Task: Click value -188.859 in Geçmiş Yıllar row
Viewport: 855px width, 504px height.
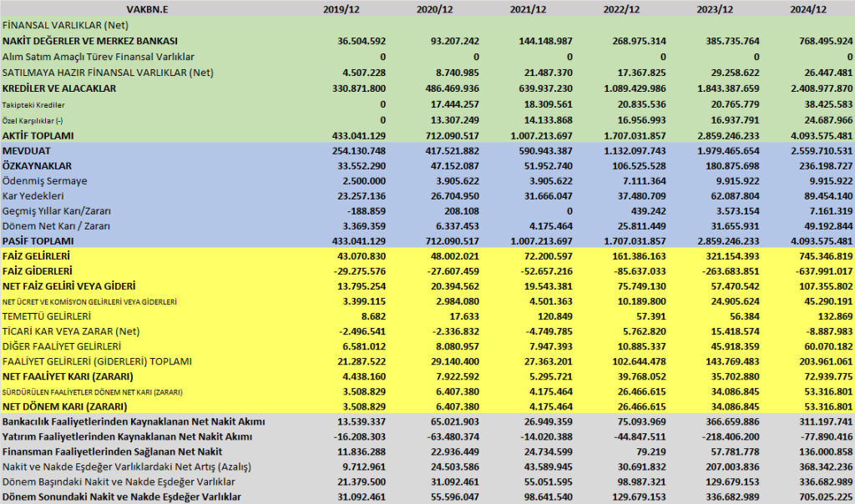Action: point(367,211)
